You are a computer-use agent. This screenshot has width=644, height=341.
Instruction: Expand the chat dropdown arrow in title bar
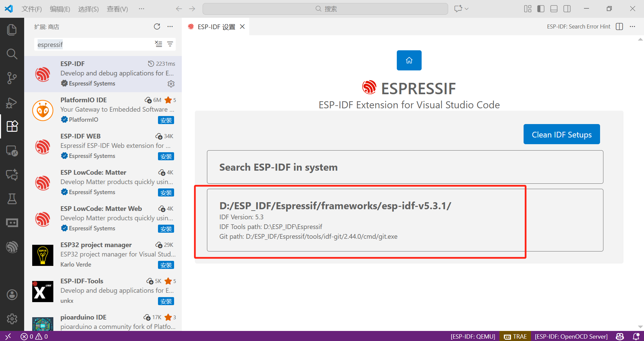pos(467,9)
